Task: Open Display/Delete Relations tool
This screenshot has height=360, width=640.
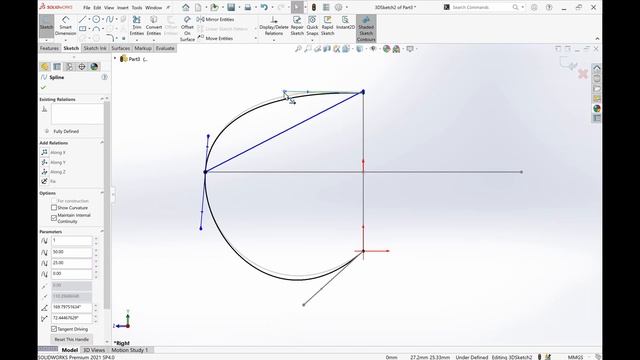Action: pos(274,26)
